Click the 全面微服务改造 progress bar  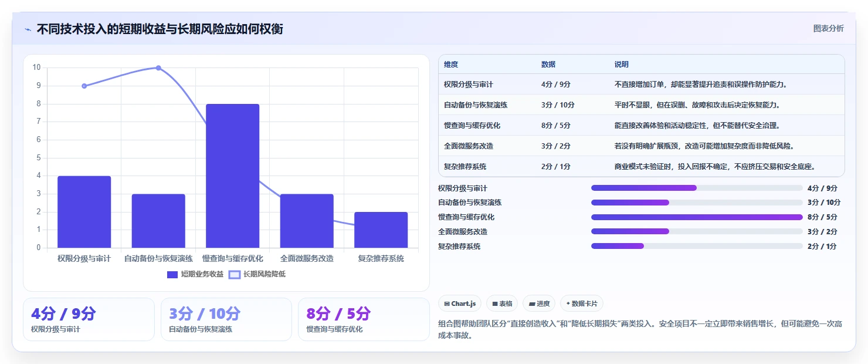point(697,232)
